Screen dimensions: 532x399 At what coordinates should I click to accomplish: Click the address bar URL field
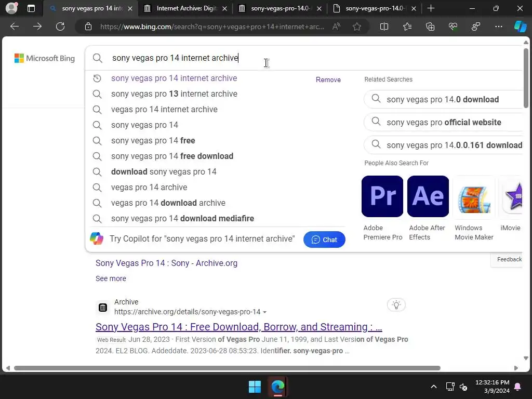pos(212,26)
